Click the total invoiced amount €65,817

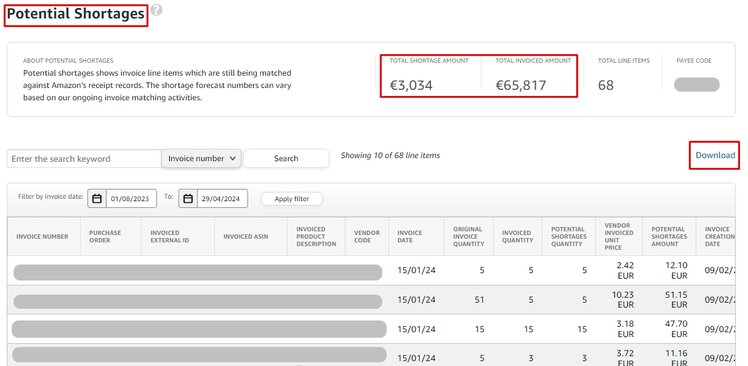coord(520,85)
